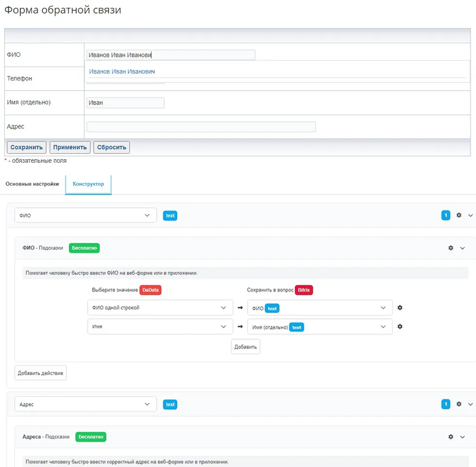Open gear settings of ФИО Подсказки action
Viewport: 476px width, 467px height.
click(451, 248)
